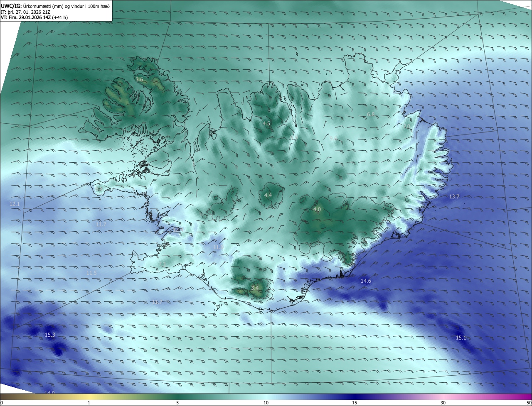Click the '50' tick on the colour scale
The height and width of the screenshot is (406, 532).
(529, 403)
